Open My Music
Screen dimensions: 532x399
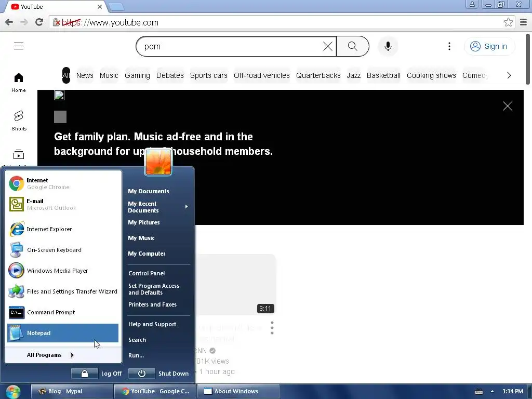pyautogui.click(x=141, y=238)
